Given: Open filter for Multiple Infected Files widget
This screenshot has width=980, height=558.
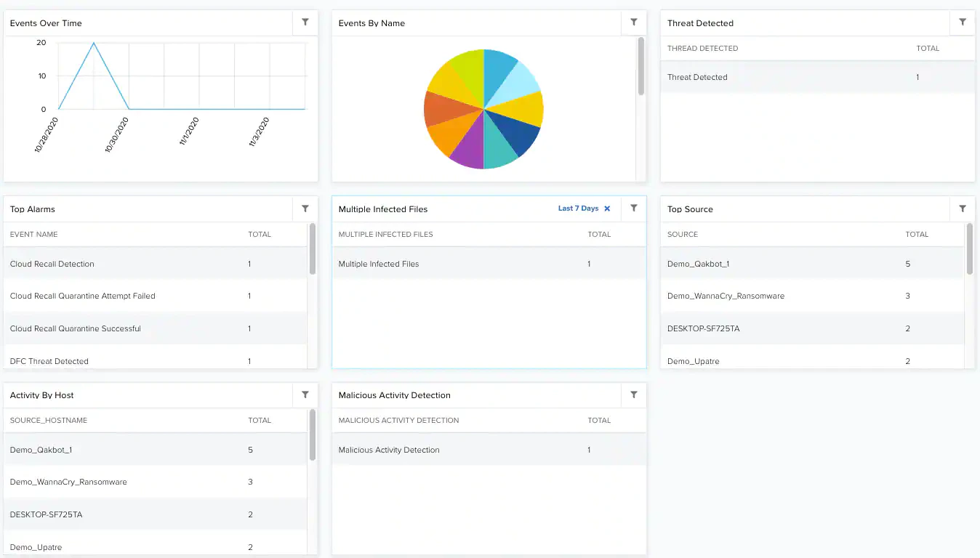Looking at the screenshot, I should click(634, 209).
